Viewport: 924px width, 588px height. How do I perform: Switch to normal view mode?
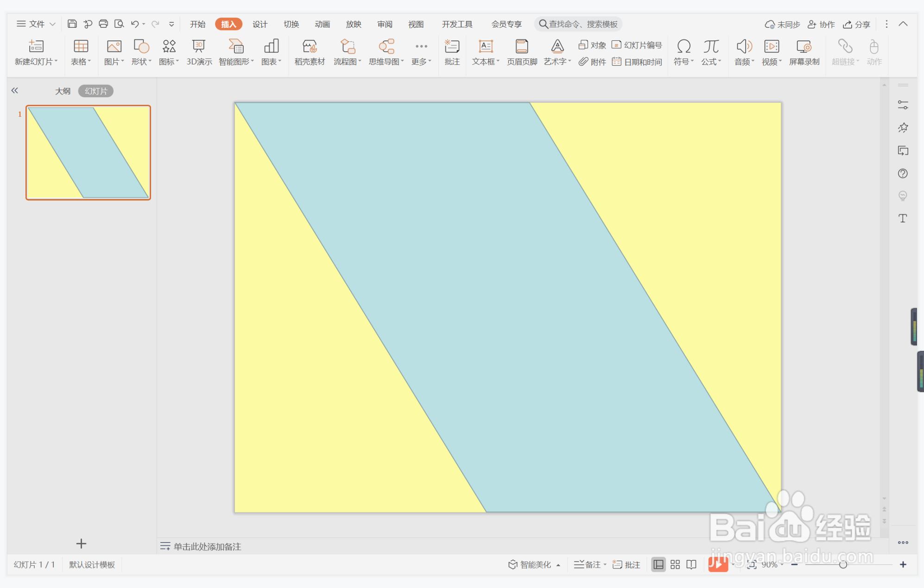tap(658, 564)
